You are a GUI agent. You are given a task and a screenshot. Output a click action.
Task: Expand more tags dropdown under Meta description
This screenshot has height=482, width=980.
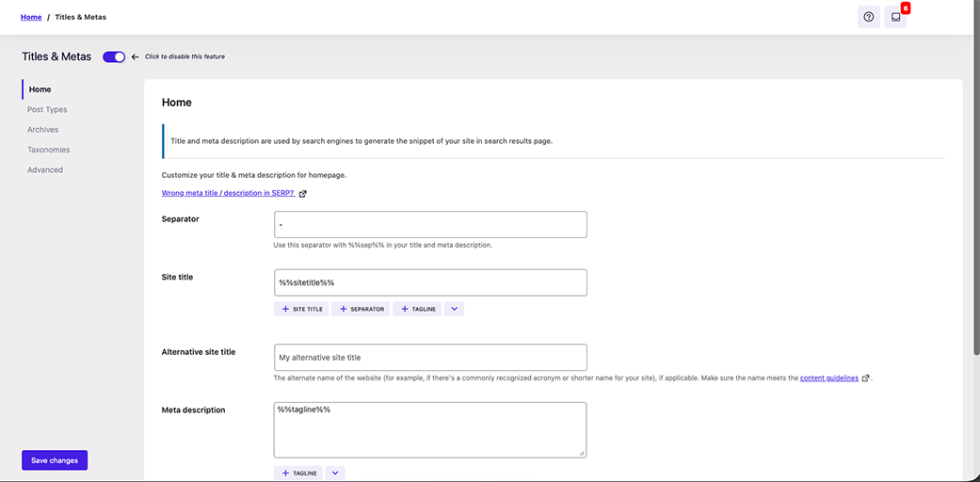(335, 474)
